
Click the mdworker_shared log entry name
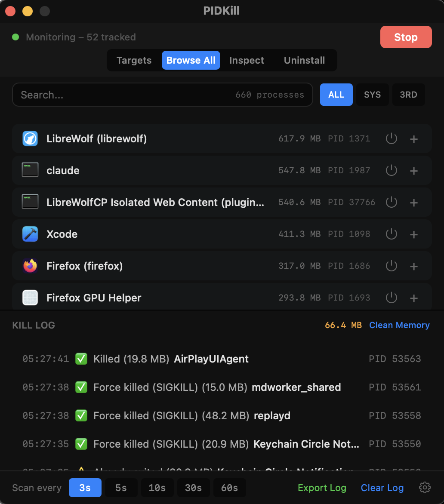(296, 387)
